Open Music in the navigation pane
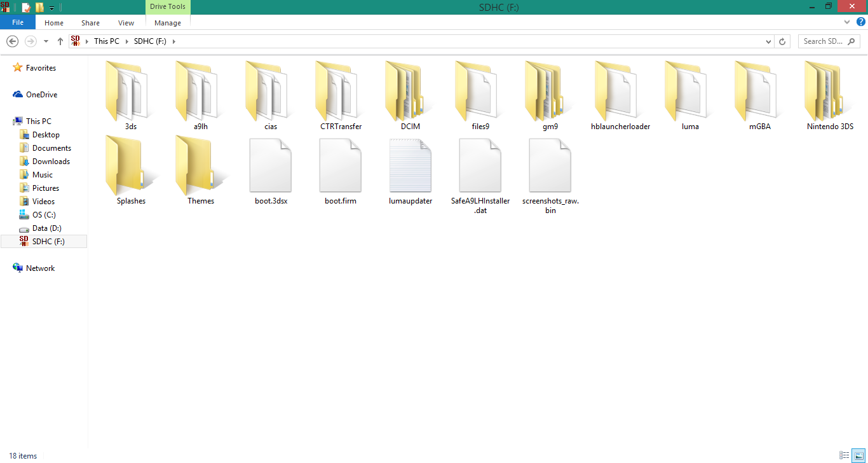 [x=43, y=175]
